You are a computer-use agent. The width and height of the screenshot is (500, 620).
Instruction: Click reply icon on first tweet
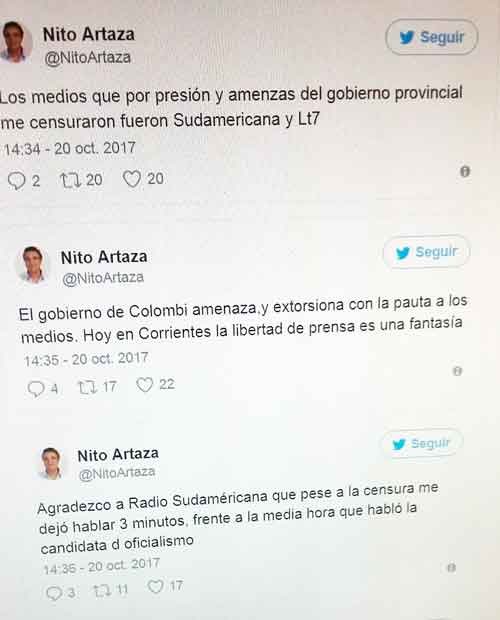(16, 181)
